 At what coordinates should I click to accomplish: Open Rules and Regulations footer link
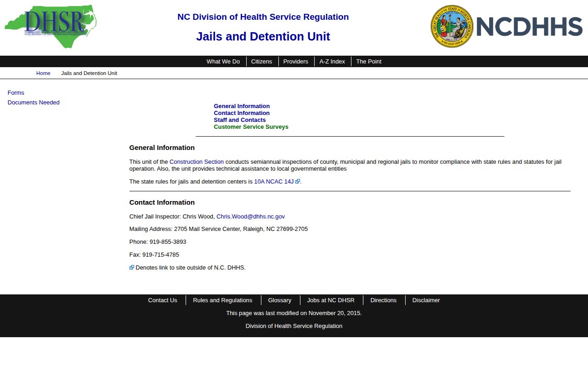pyautogui.click(x=223, y=300)
